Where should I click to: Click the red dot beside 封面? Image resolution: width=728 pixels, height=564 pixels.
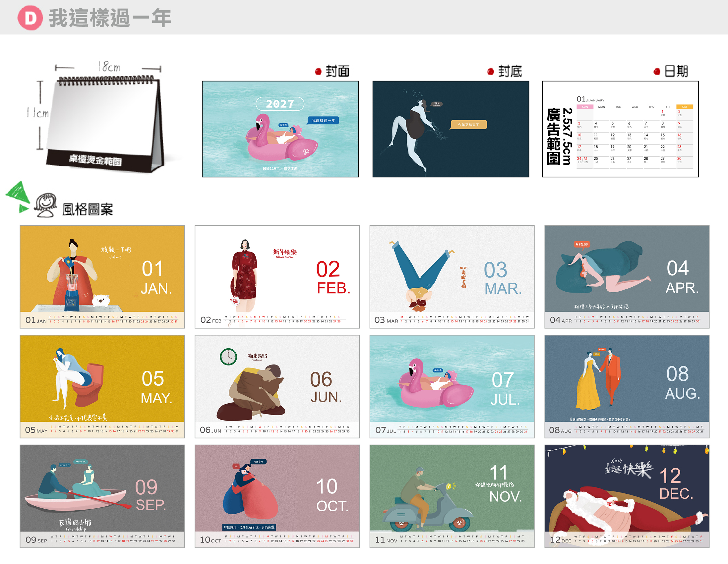(318, 72)
